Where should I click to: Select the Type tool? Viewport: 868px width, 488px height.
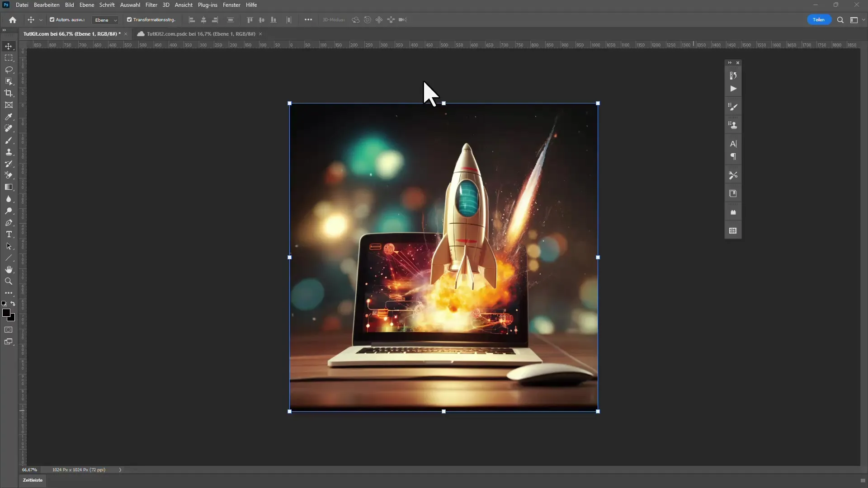click(9, 235)
